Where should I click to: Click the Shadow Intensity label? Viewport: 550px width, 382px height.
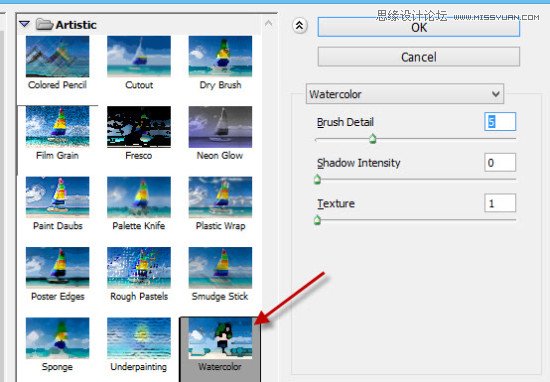pyautogui.click(x=358, y=163)
